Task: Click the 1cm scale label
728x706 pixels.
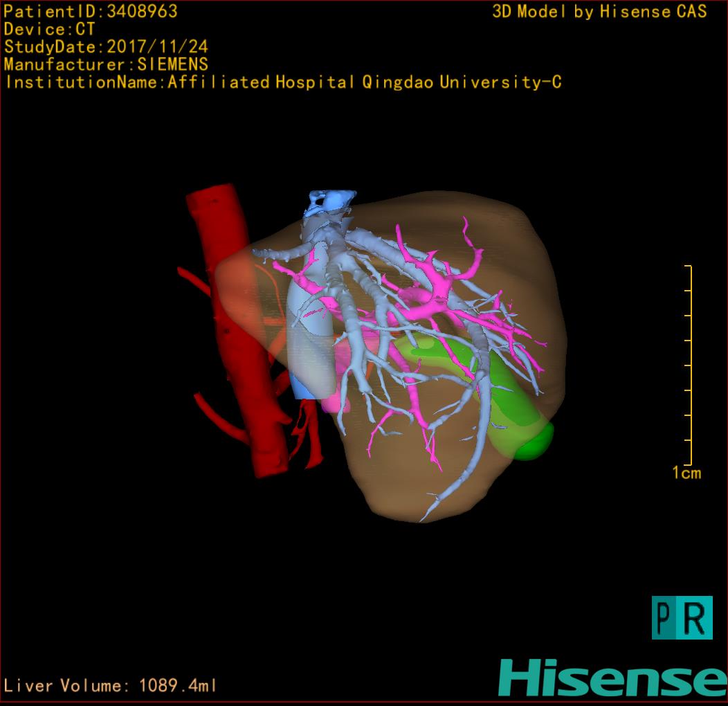Action: point(686,473)
